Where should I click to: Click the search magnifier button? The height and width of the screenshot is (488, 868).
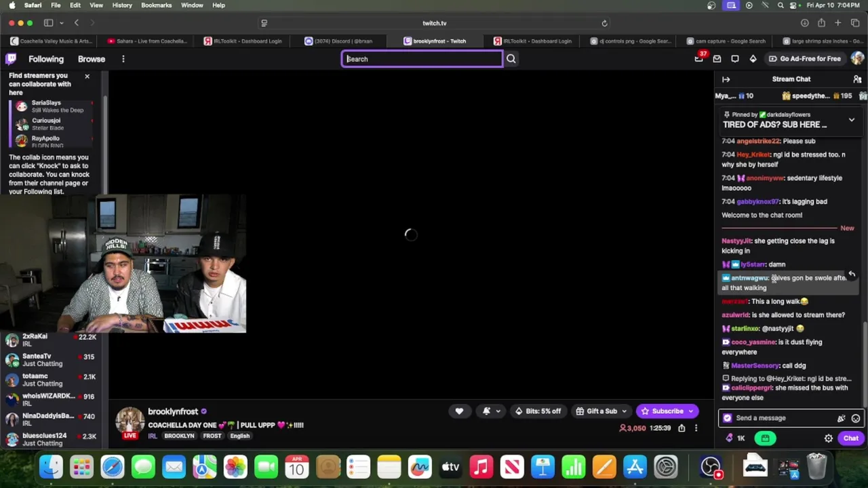click(x=511, y=59)
